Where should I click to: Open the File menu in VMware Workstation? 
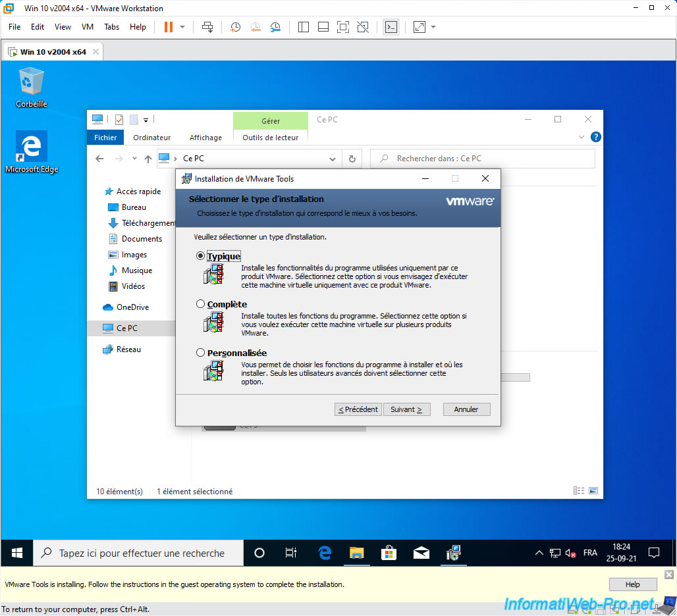(14, 27)
